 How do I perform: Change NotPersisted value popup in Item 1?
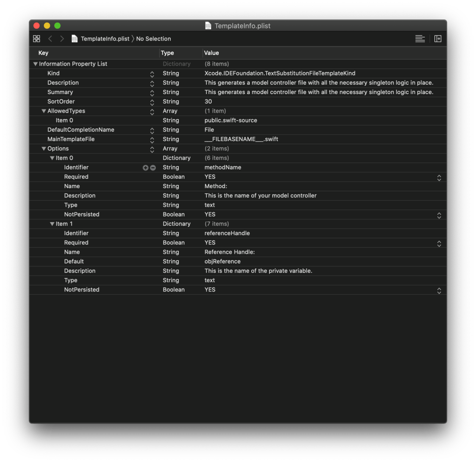[x=438, y=290]
